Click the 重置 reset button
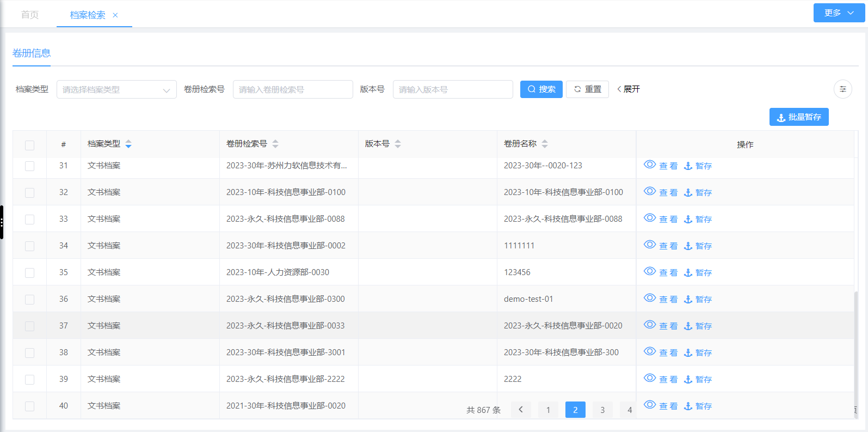Screen dimensions: 868x432 pos(587,89)
